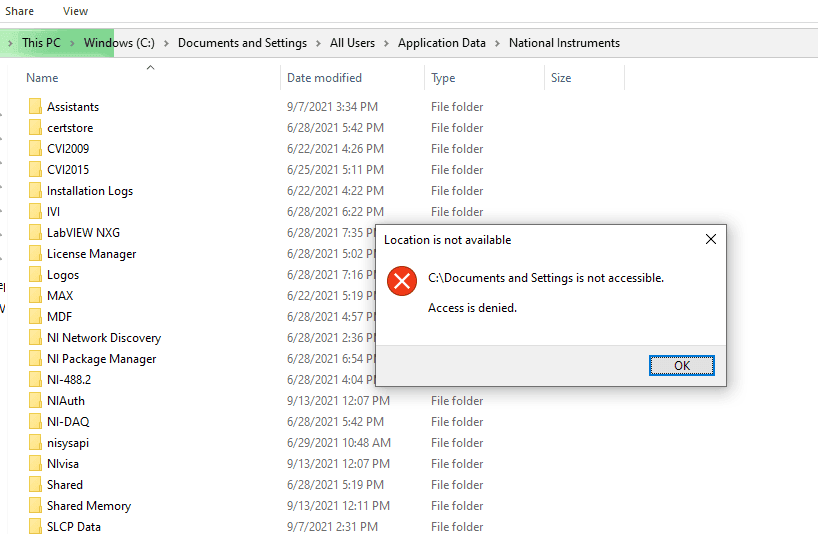
Task: Open the View ribbon tab
Action: [x=75, y=11]
